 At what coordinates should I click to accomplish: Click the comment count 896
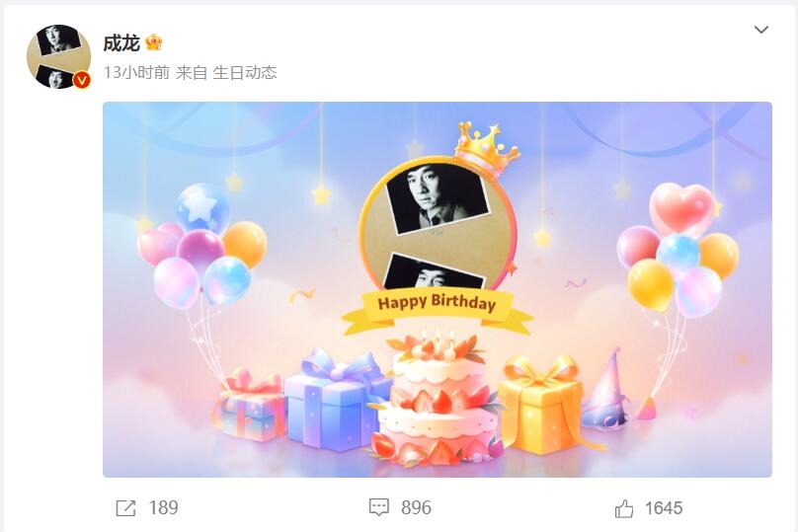416,507
